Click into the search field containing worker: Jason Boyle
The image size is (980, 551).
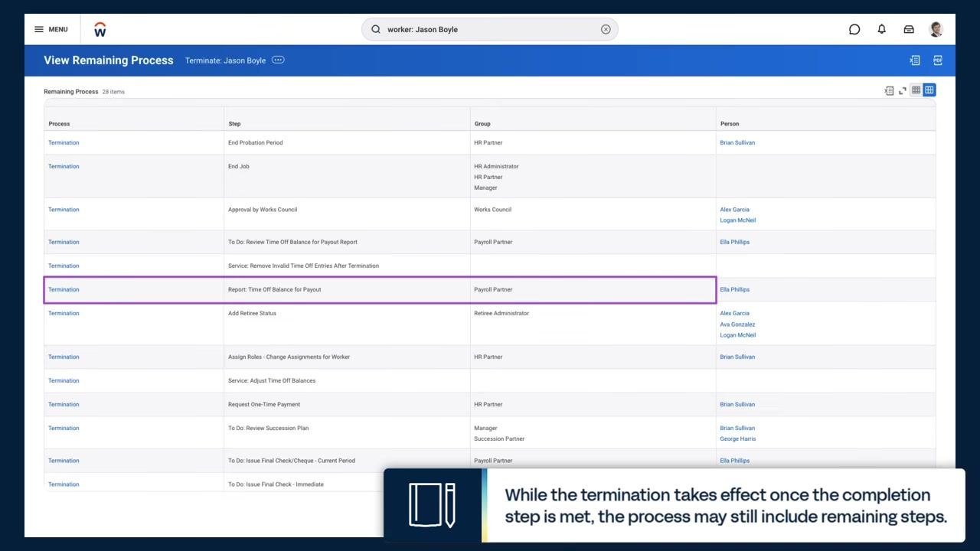[490, 29]
